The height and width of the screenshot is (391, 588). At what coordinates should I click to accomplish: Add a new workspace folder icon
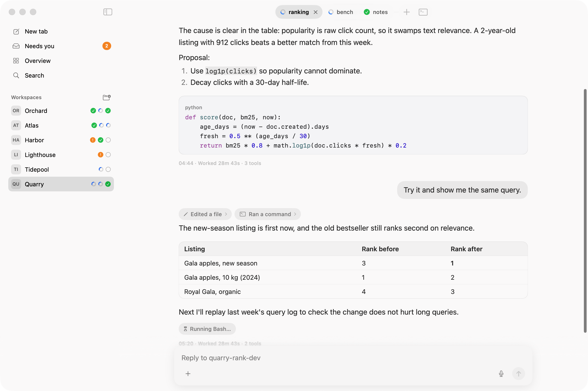tap(107, 97)
